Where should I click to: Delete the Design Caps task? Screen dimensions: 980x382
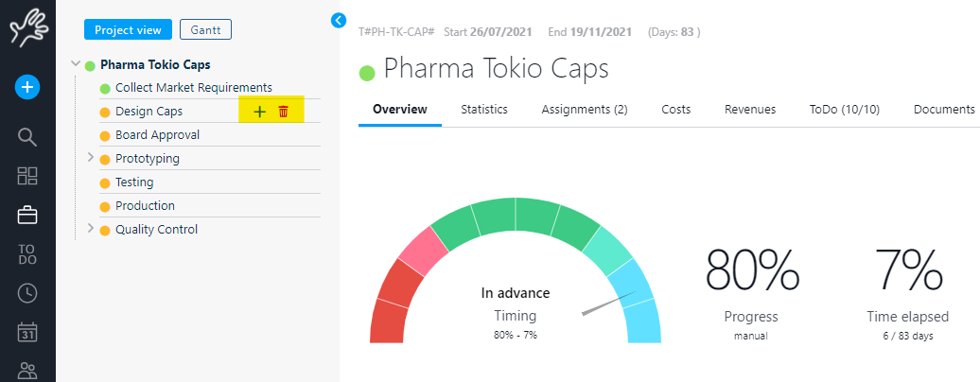pyautogui.click(x=283, y=113)
